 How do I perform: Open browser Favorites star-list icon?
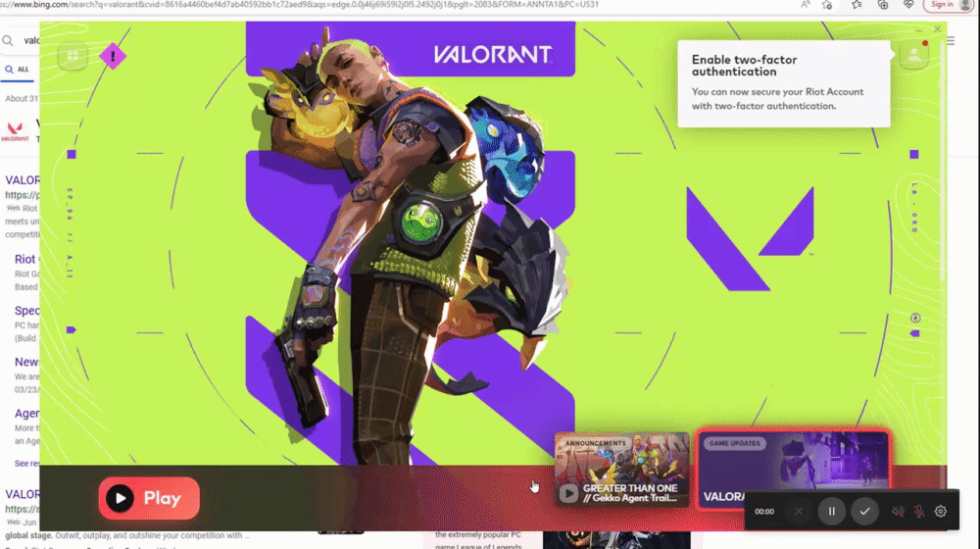click(856, 5)
